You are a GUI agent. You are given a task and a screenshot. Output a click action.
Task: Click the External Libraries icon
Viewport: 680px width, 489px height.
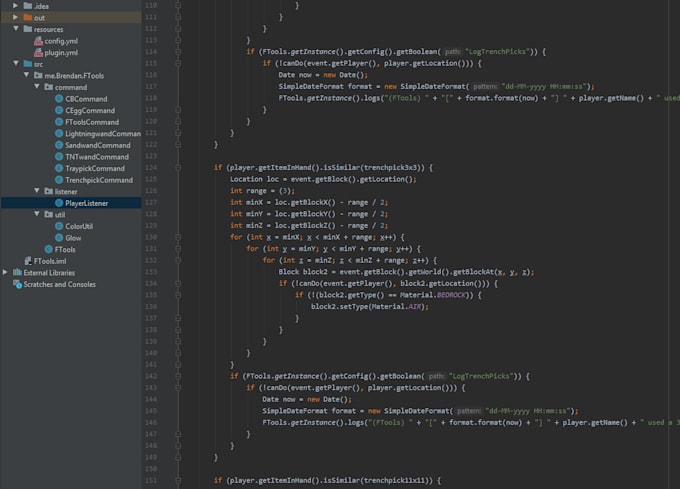pos(17,272)
